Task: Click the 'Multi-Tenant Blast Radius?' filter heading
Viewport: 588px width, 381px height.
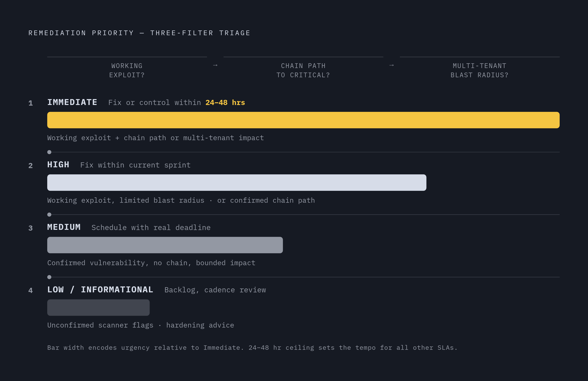Action: (x=480, y=70)
